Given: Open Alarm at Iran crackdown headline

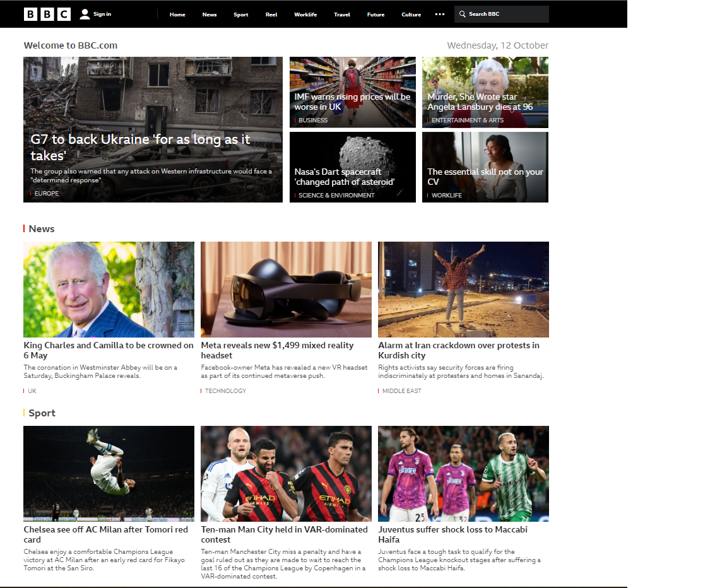Looking at the screenshot, I should [x=459, y=350].
